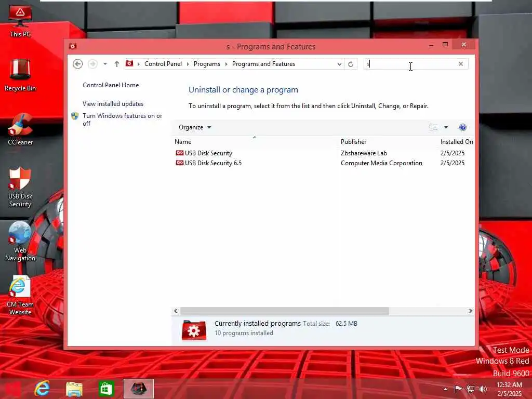The image size is (532, 399).
Task: Click the arrow after Control Panel in breadcrumb
Action: 188,64
